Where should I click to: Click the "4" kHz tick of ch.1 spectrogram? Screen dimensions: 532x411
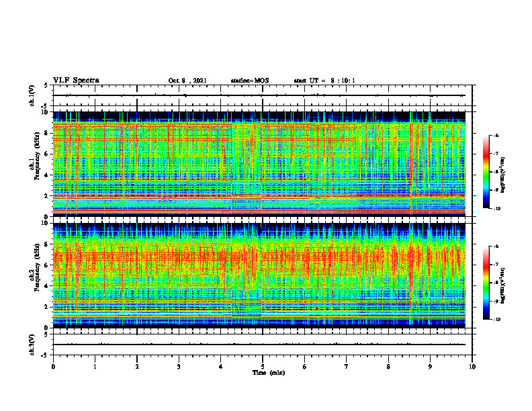pos(47,175)
